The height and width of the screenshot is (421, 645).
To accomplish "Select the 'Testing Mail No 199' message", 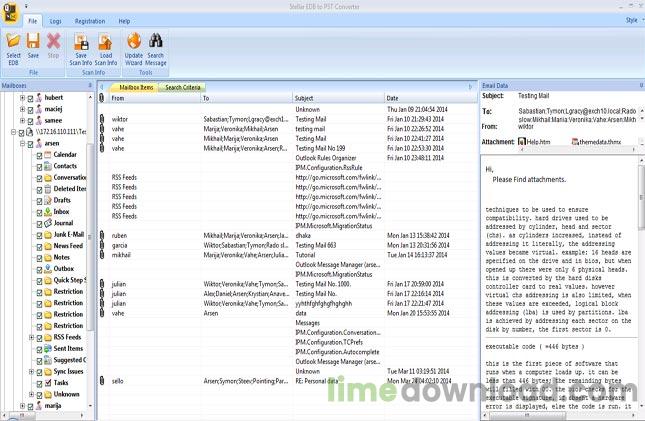I will click(x=287, y=148).
